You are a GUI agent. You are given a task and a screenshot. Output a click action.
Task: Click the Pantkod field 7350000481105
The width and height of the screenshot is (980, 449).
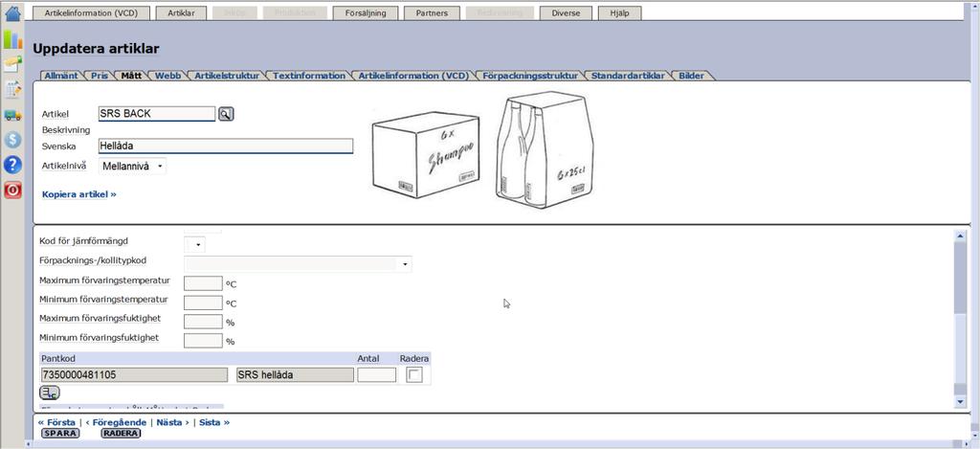[x=134, y=374]
